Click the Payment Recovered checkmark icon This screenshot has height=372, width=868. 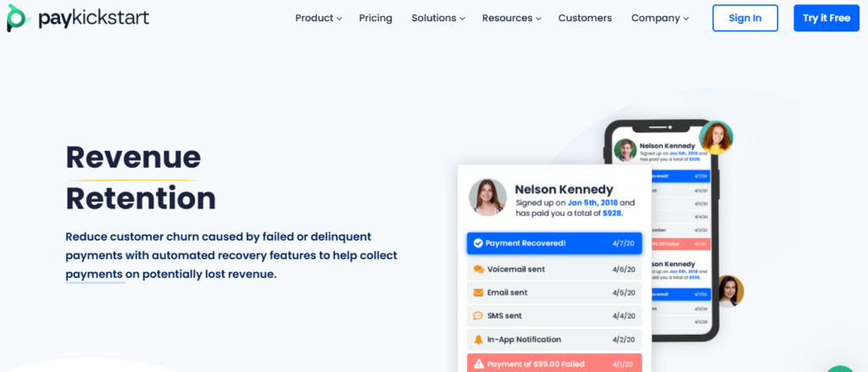(x=478, y=243)
